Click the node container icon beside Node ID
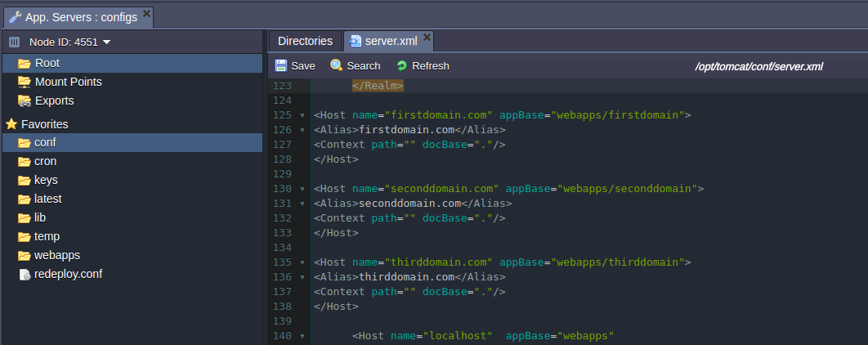Image resolution: width=868 pixels, height=345 pixels. pos(15,42)
